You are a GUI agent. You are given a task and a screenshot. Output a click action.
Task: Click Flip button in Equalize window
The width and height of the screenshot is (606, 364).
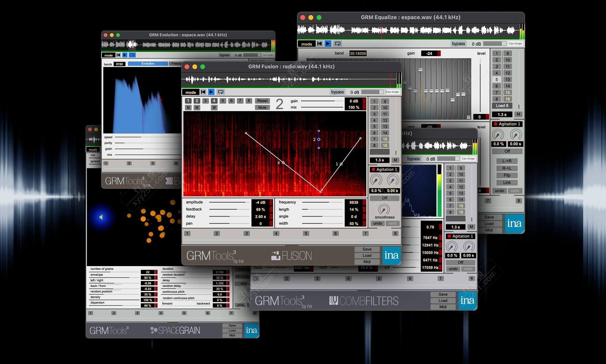(x=507, y=175)
